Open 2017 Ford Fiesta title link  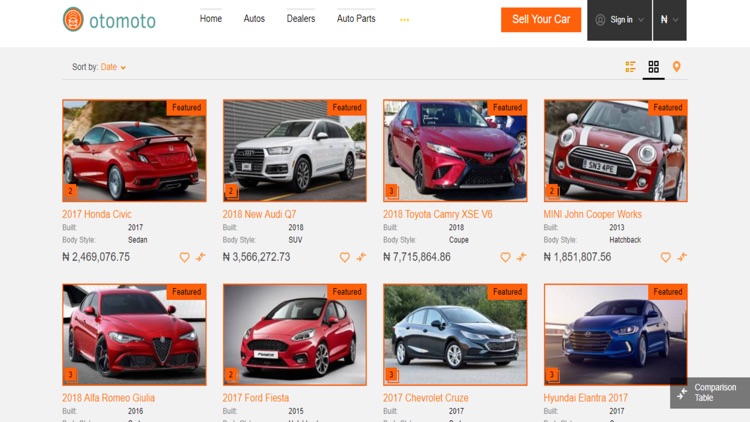pyautogui.click(x=255, y=398)
